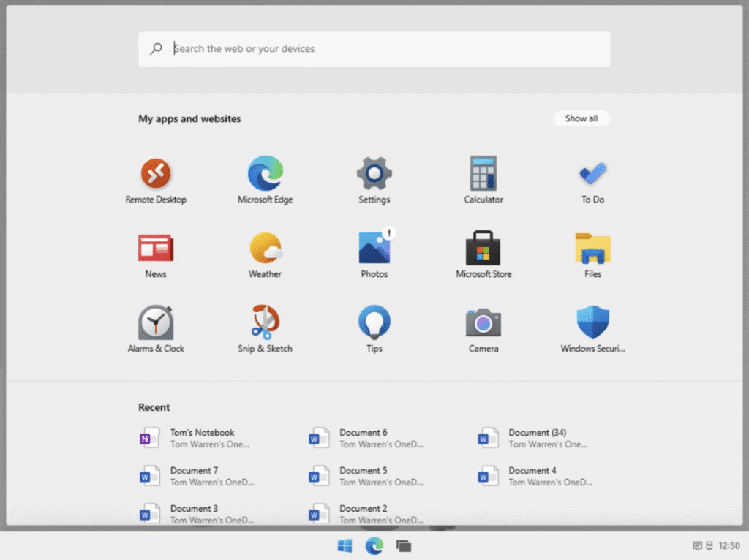Click the security status tray icon
The height and width of the screenshot is (560, 749).
710,545
